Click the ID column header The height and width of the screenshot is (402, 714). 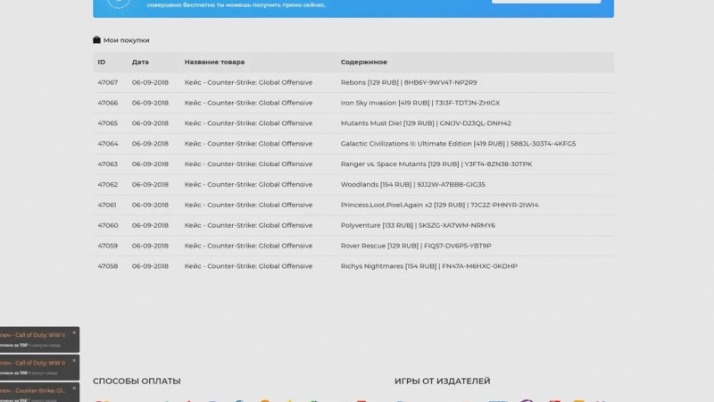(101, 62)
